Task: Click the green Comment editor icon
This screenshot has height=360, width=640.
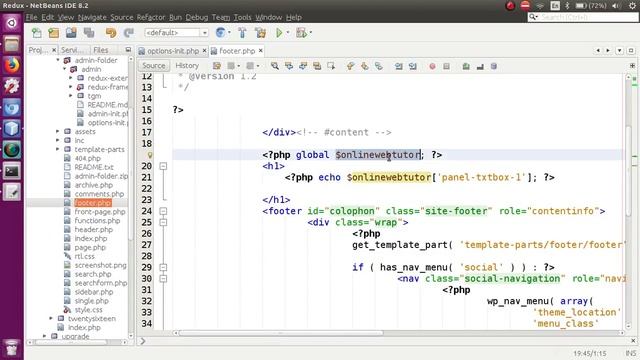Action: 466,66
